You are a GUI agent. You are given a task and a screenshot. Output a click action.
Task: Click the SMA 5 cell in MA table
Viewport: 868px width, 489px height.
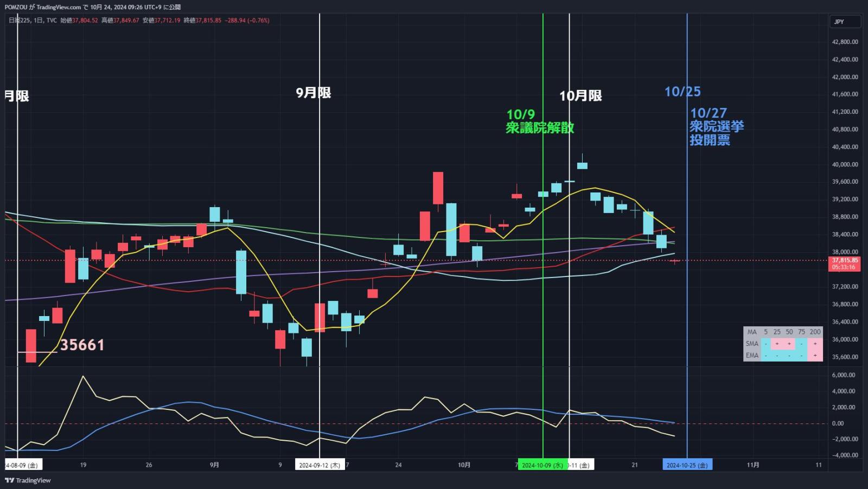click(x=765, y=344)
